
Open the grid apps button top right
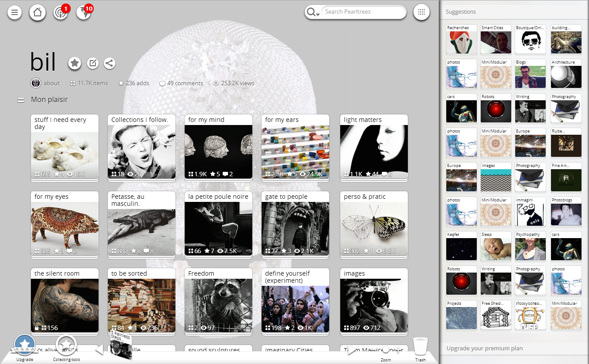coord(421,12)
